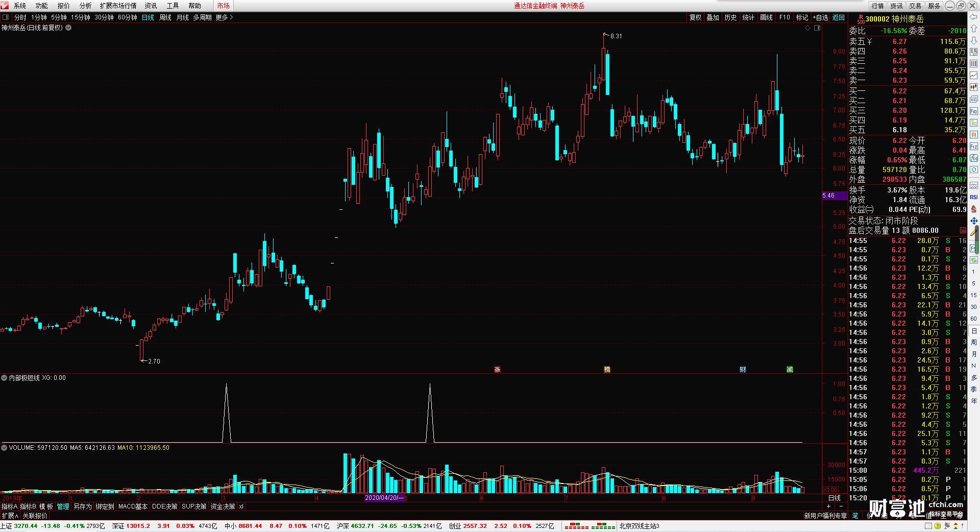Click the stacked windows icon in sidebar
The height and width of the screenshot is (532, 980).
point(974,99)
